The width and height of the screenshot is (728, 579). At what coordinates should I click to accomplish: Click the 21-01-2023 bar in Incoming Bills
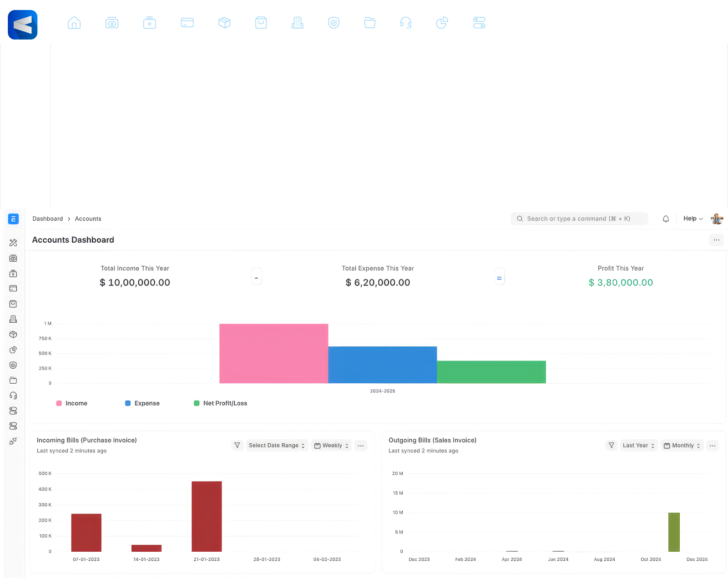tap(207, 516)
